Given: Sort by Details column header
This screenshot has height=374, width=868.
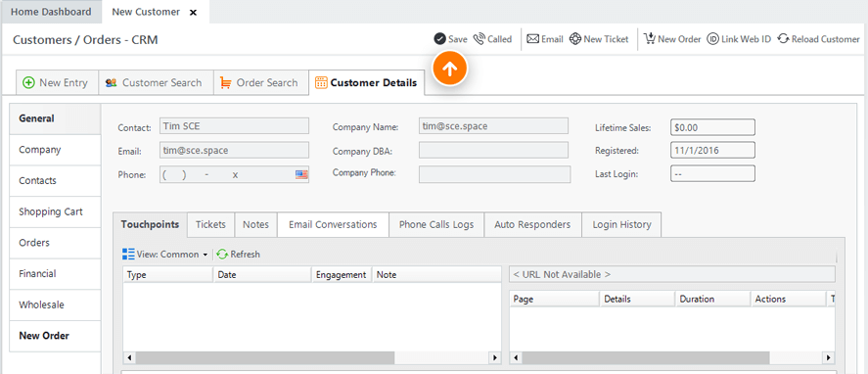Looking at the screenshot, I should (637, 299).
